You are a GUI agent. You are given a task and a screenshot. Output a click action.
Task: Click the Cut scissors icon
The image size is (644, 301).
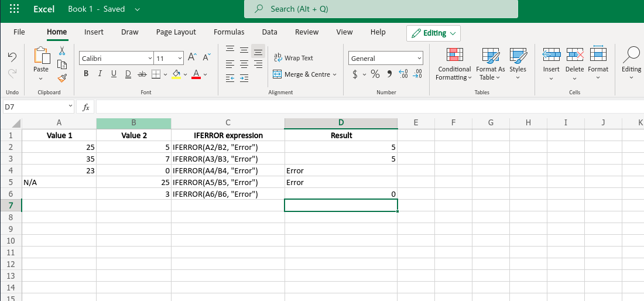coord(62,52)
